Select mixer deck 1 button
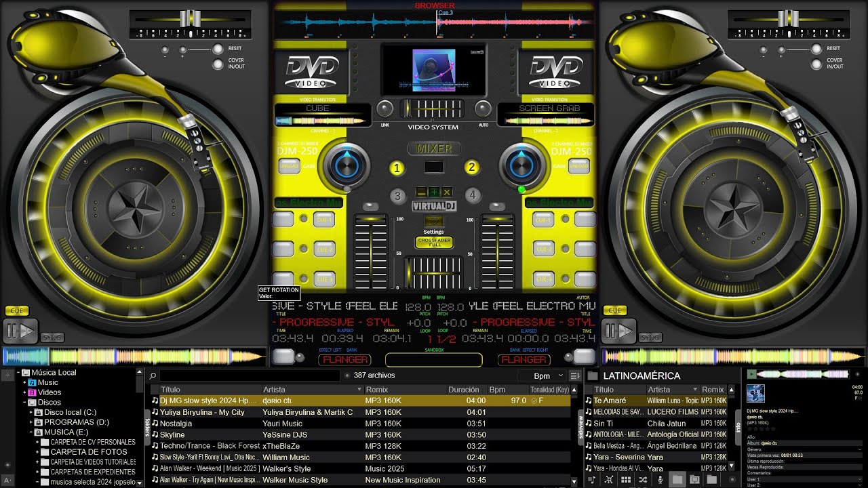 [397, 168]
